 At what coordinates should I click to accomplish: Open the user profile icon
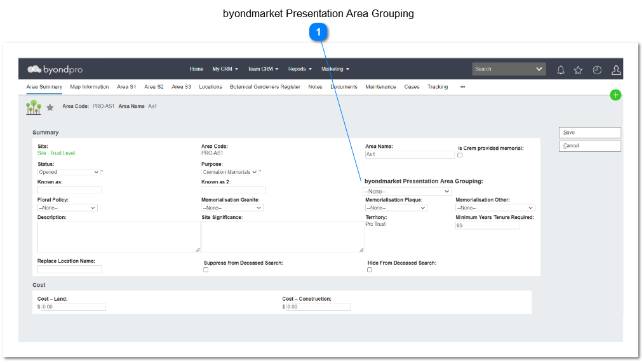(616, 70)
